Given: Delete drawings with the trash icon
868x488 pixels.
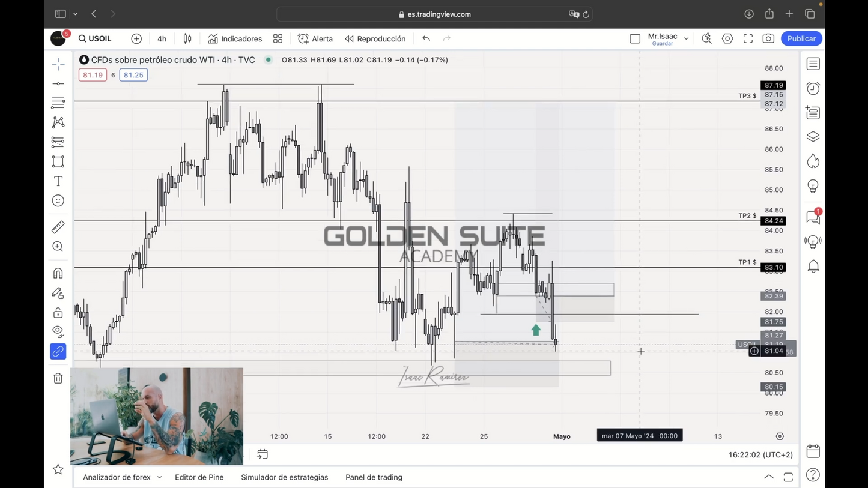Looking at the screenshot, I should point(58,378).
